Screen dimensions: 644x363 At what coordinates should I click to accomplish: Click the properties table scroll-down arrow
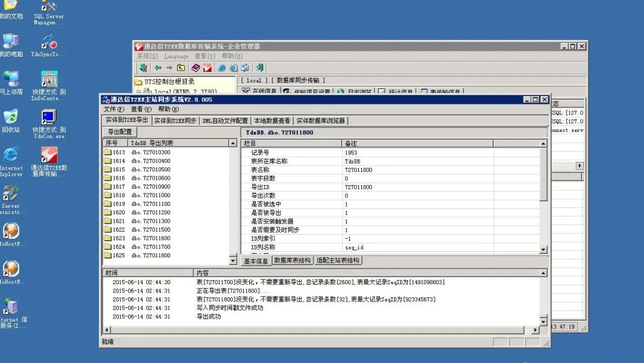[543, 250]
